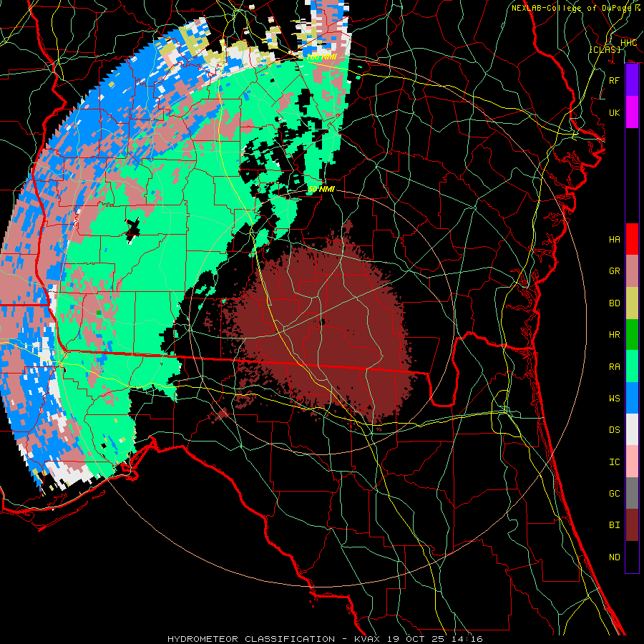The width and height of the screenshot is (644, 644).
Task: Click the BI legend label
Action: [615, 525]
